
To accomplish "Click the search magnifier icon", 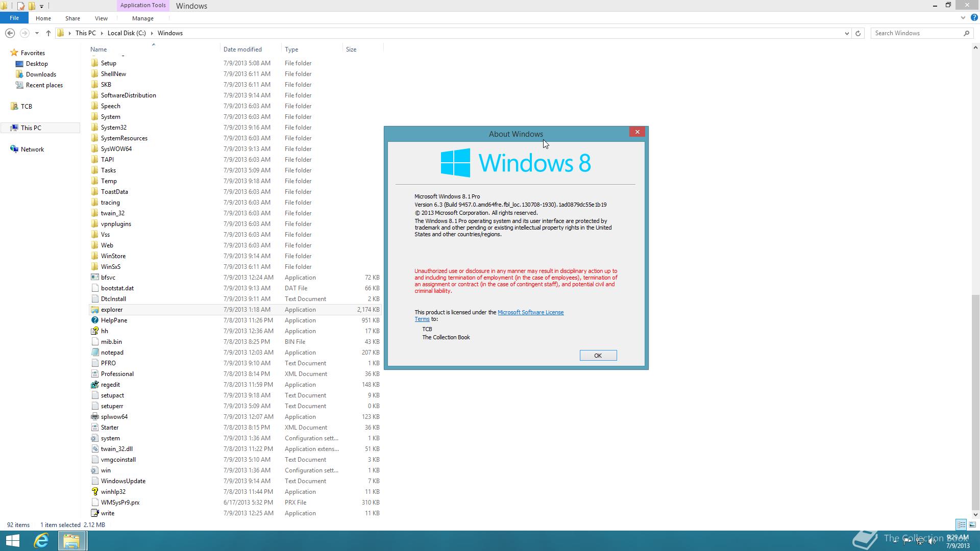I will coord(966,33).
